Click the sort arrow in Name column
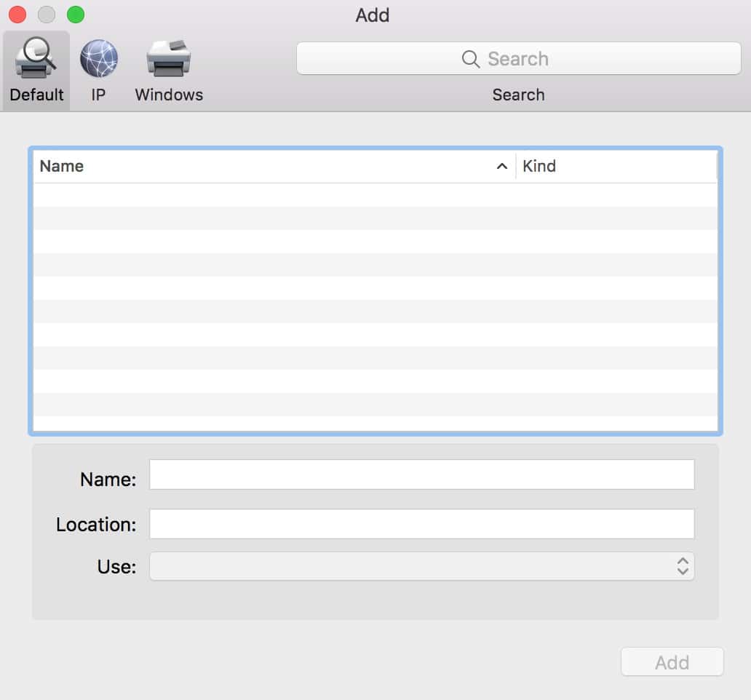The image size is (751, 700). pyautogui.click(x=501, y=167)
